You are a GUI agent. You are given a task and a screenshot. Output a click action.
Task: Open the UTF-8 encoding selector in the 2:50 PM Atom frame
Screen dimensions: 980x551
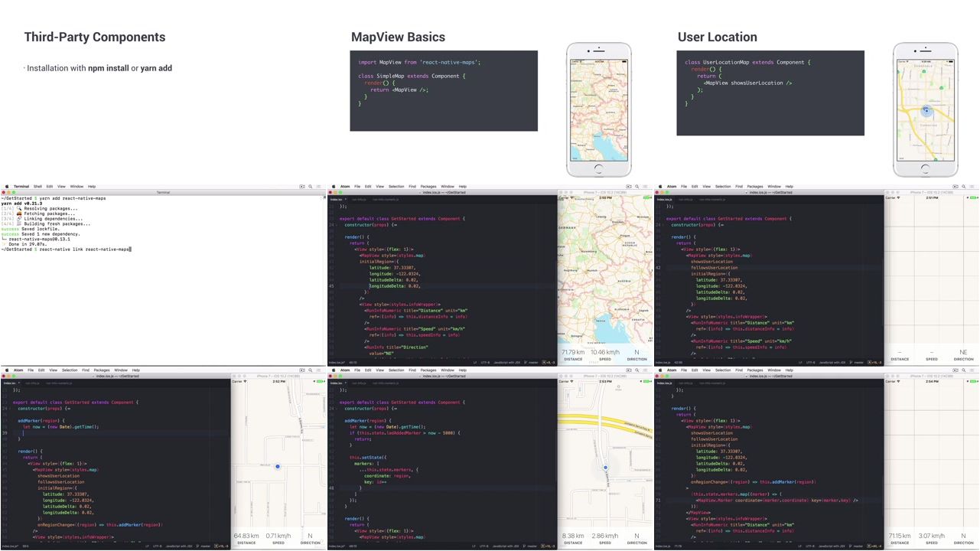pyautogui.click(x=485, y=363)
